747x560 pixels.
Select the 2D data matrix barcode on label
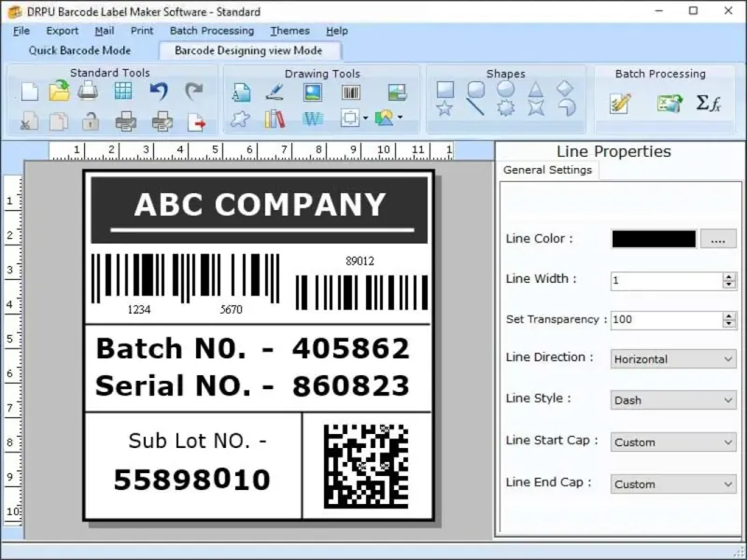point(366,466)
